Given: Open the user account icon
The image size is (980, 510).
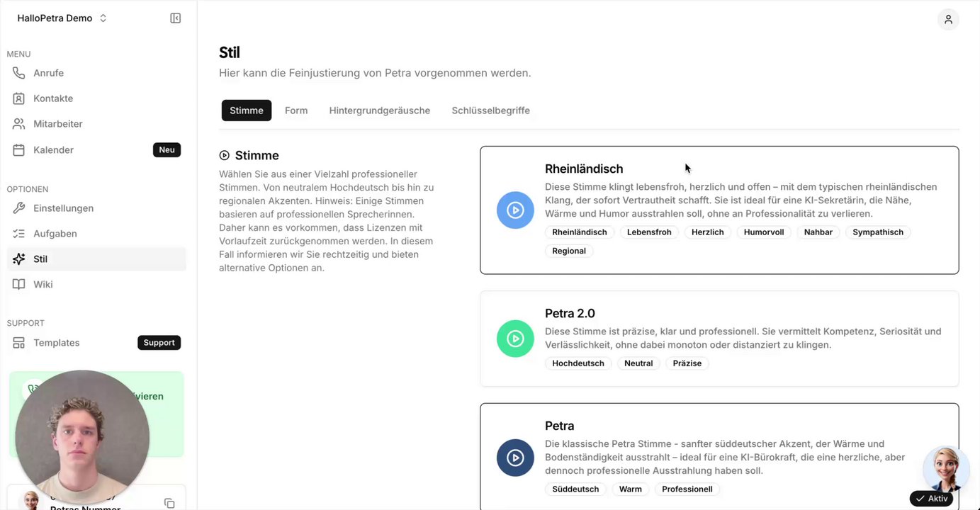Looking at the screenshot, I should 948,19.
